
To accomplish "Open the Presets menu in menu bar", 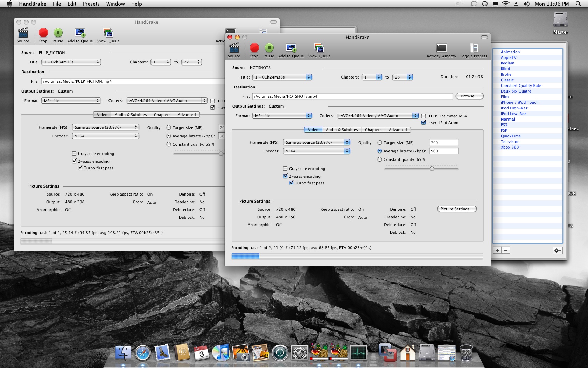I will point(91,4).
